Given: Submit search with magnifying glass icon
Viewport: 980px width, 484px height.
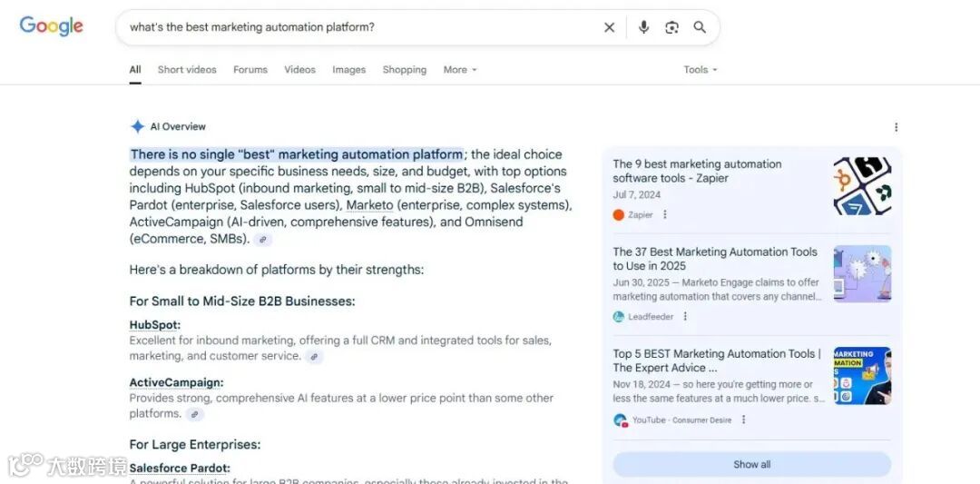Looking at the screenshot, I should (x=700, y=27).
